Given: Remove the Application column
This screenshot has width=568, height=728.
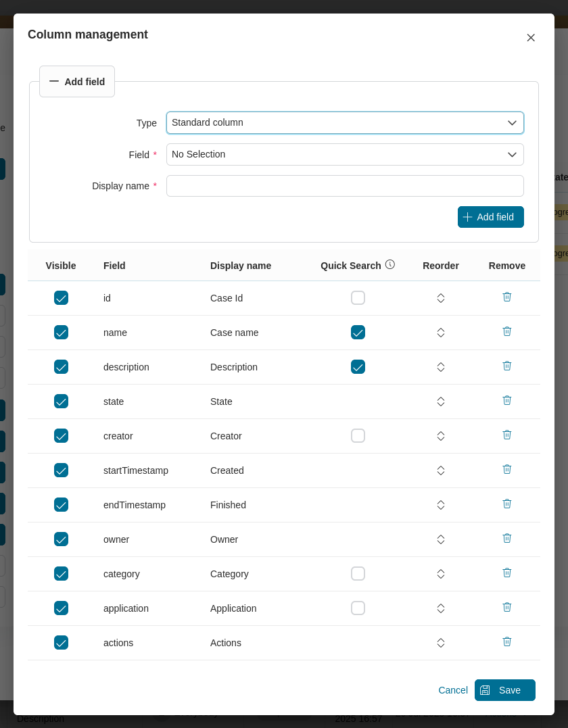Looking at the screenshot, I should [x=507, y=607].
